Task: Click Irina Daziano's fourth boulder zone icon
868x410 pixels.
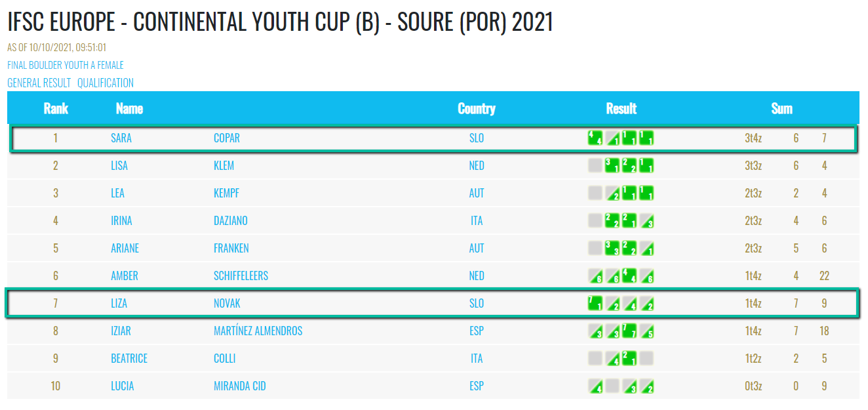Action: point(646,220)
